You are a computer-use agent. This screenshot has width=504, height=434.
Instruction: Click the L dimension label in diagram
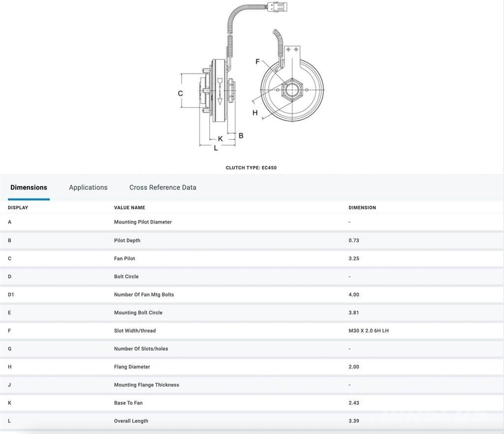click(216, 148)
